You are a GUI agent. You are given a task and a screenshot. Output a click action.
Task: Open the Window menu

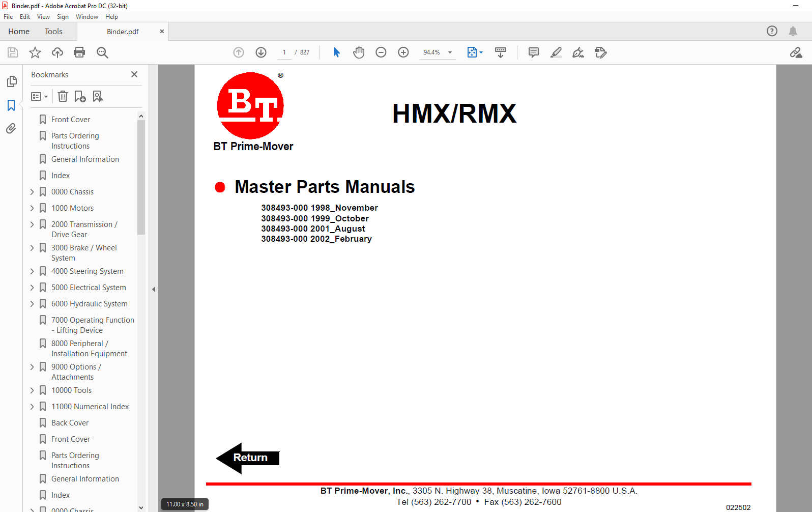point(87,17)
